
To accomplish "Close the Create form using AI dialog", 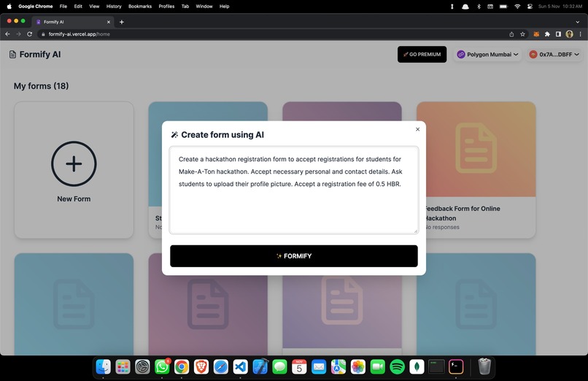I will [x=417, y=129].
